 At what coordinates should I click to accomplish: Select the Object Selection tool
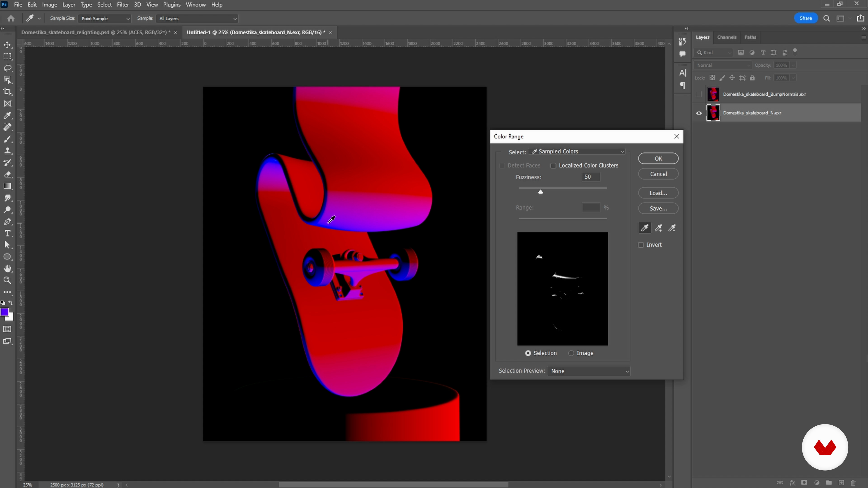7,80
